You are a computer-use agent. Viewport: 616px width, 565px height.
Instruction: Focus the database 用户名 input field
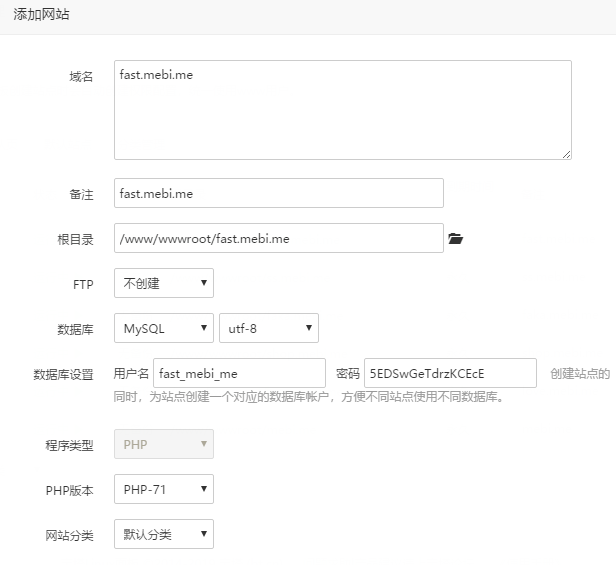(x=239, y=373)
